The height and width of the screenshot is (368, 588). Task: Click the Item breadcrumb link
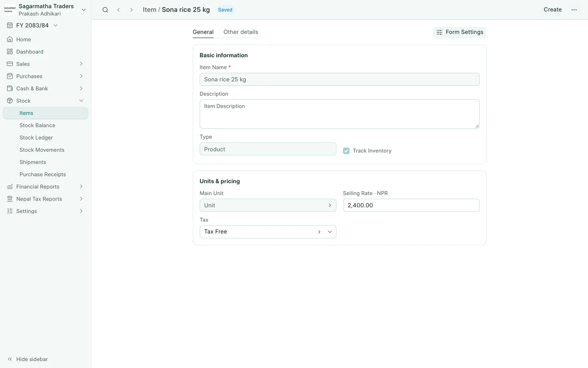coord(149,9)
